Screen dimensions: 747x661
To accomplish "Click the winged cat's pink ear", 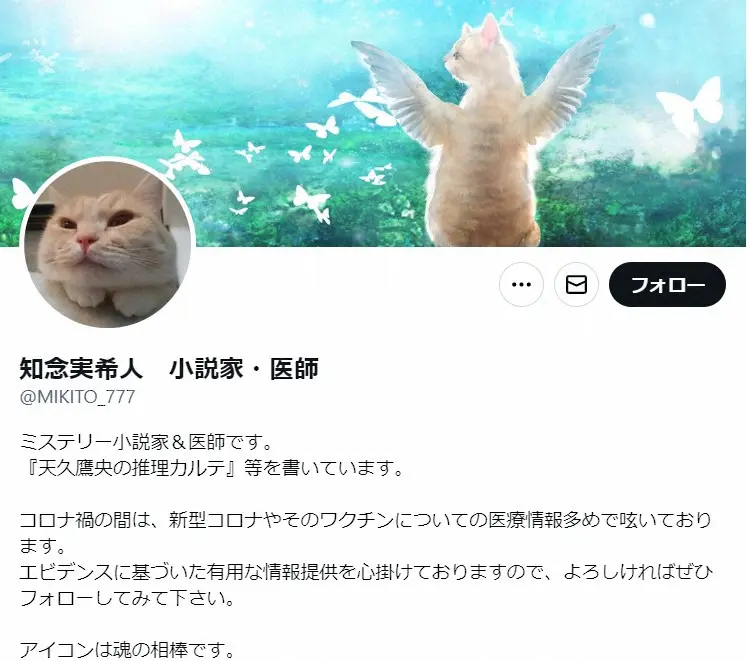I will coord(490,30).
